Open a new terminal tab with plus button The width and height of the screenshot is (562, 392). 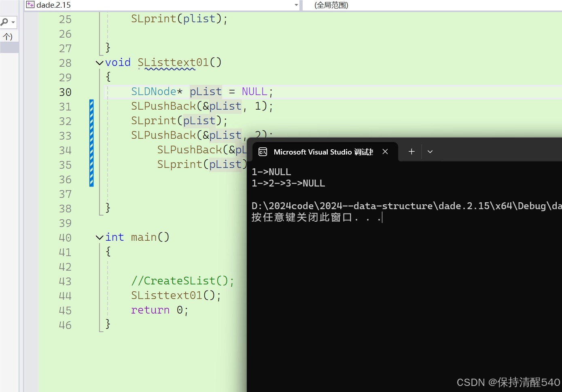(411, 151)
